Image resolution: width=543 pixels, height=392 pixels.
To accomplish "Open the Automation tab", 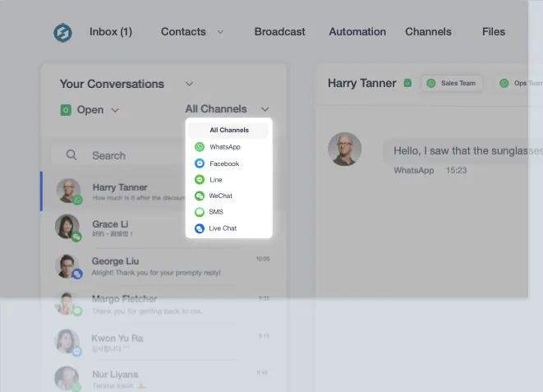I will pos(357,32).
